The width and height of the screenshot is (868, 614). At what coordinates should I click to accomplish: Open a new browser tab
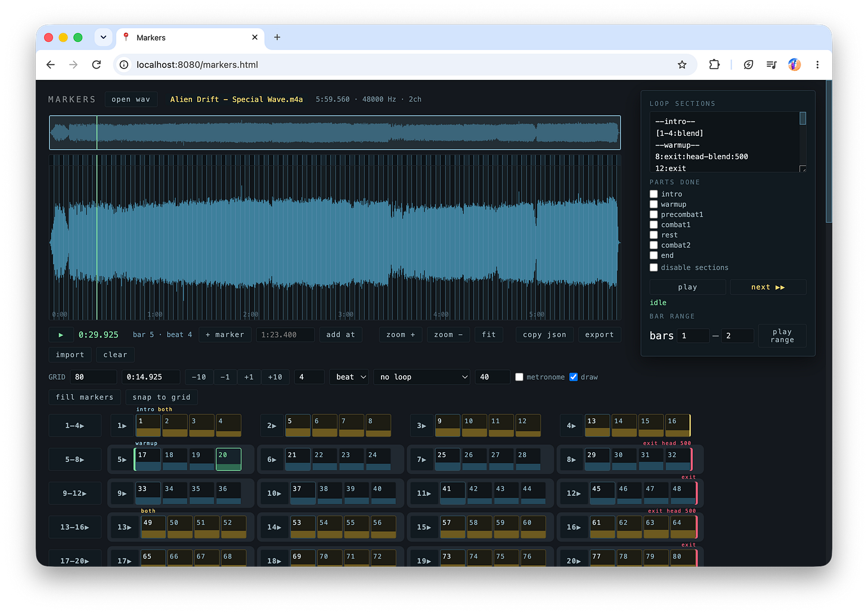pos(277,37)
